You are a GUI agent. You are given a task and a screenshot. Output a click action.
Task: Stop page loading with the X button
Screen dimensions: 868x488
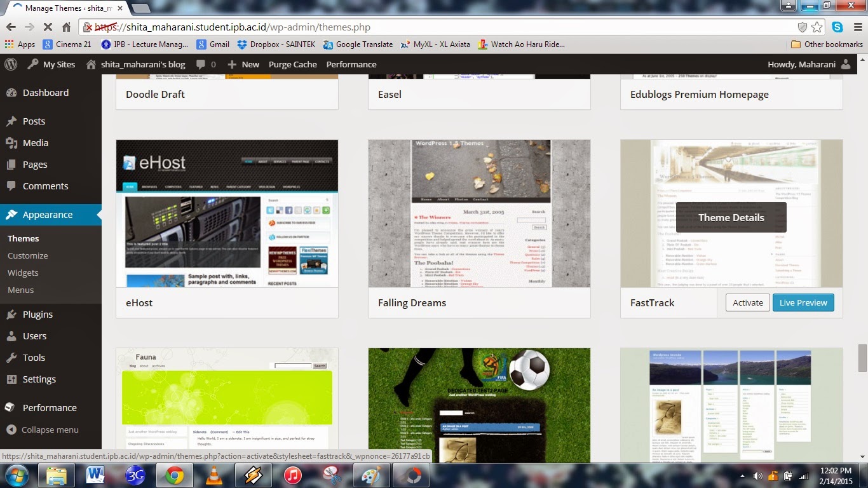(48, 27)
